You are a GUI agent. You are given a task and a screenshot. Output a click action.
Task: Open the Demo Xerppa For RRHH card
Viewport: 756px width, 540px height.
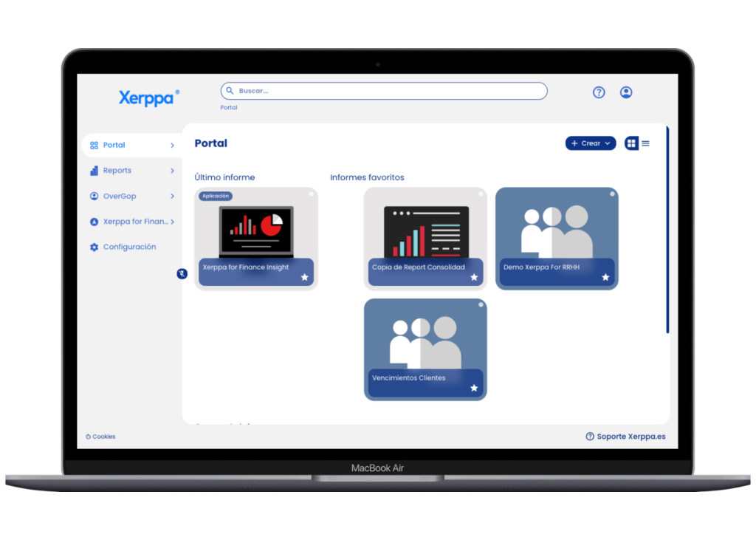pyautogui.click(x=557, y=239)
